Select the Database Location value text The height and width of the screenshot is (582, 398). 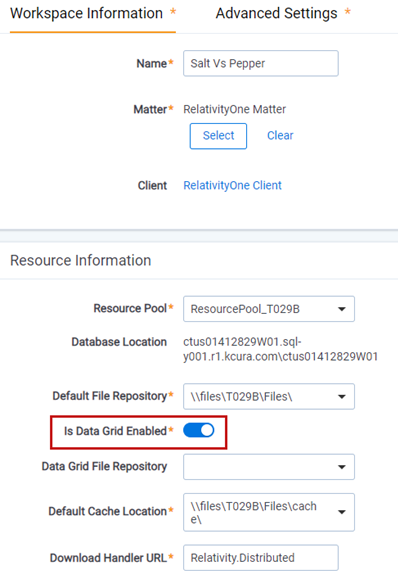pos(280,349)
